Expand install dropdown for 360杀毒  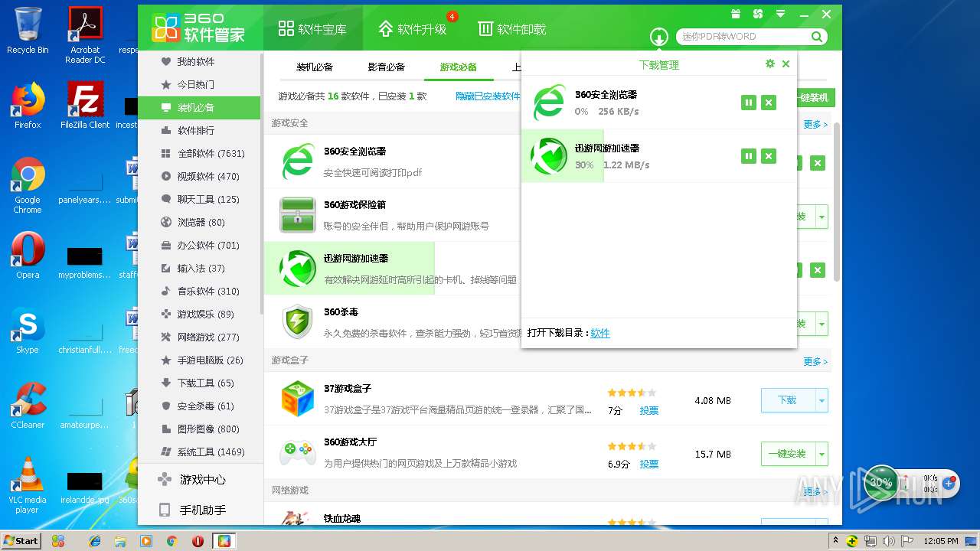[822, 324]
